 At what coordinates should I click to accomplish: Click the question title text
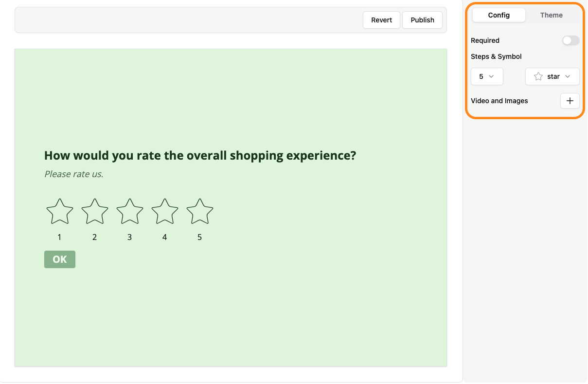click(x=200, y=156)
